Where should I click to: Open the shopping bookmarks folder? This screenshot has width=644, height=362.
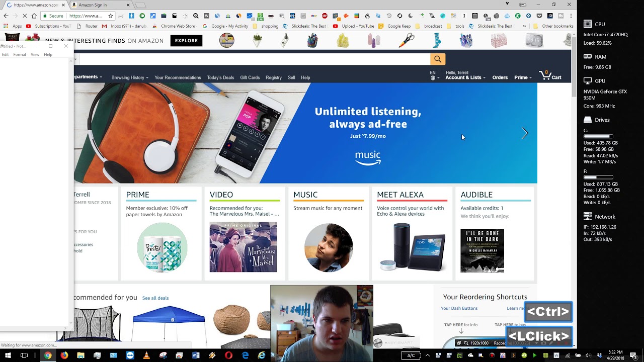(x=266, y=26)
